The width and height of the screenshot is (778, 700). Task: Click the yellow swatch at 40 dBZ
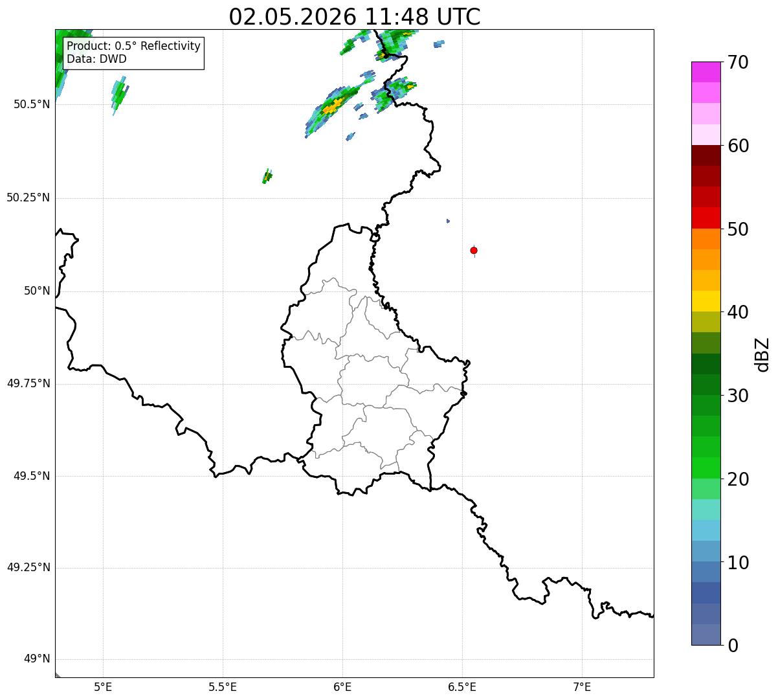pos(706,301)
